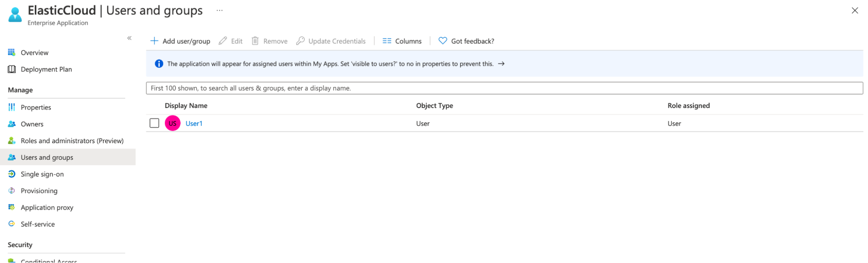Open the Columns chooser
Viewport: 868px width, 263px height.
click(x=402, y=41)
